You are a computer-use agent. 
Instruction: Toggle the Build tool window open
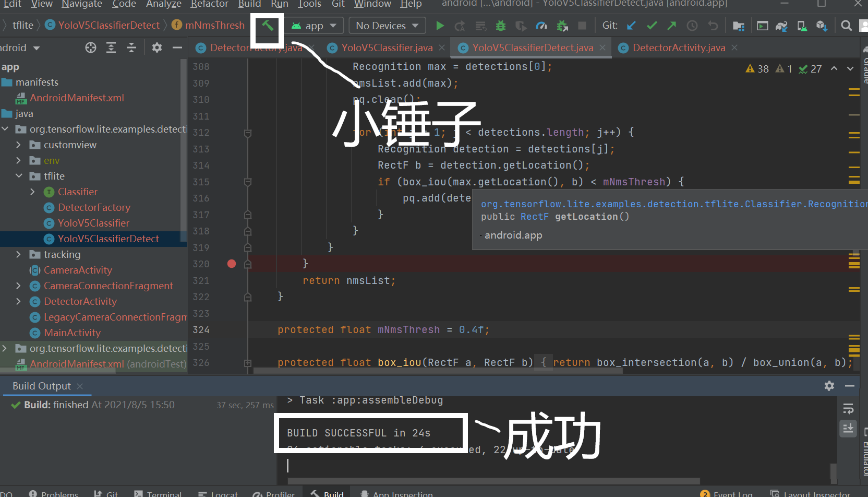tap(327, 493)
